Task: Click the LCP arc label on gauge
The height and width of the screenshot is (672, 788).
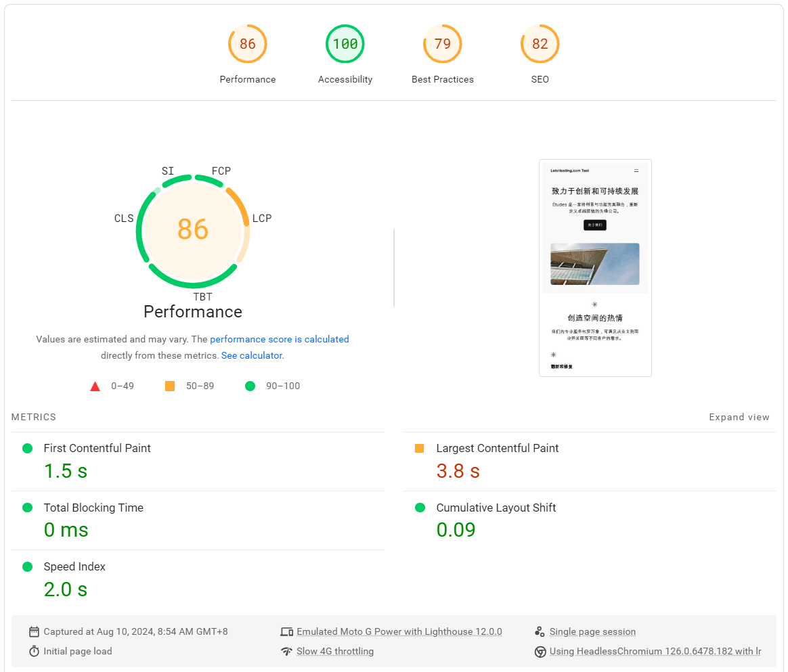Action: [262, 219]
